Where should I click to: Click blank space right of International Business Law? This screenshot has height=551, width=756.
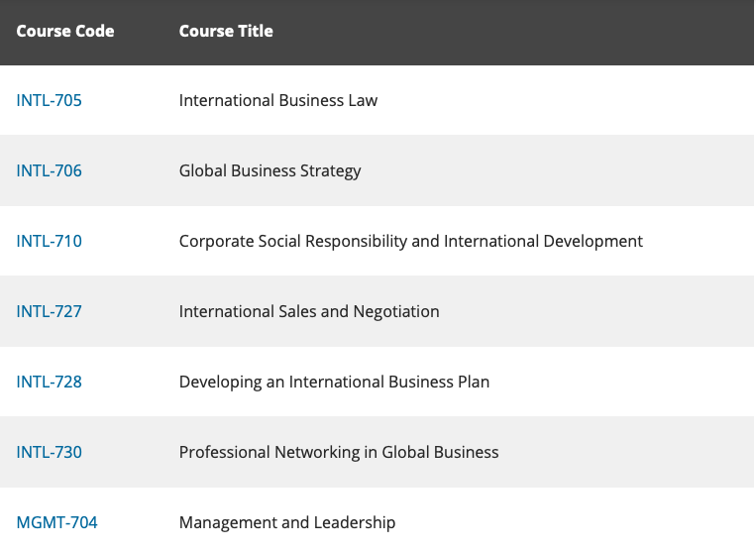(x=565, y=100)
